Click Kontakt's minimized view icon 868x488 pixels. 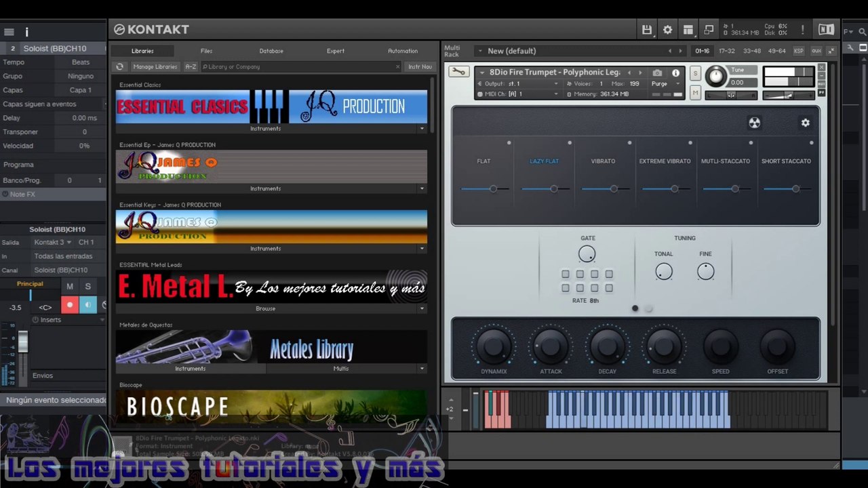coord(709,30)
